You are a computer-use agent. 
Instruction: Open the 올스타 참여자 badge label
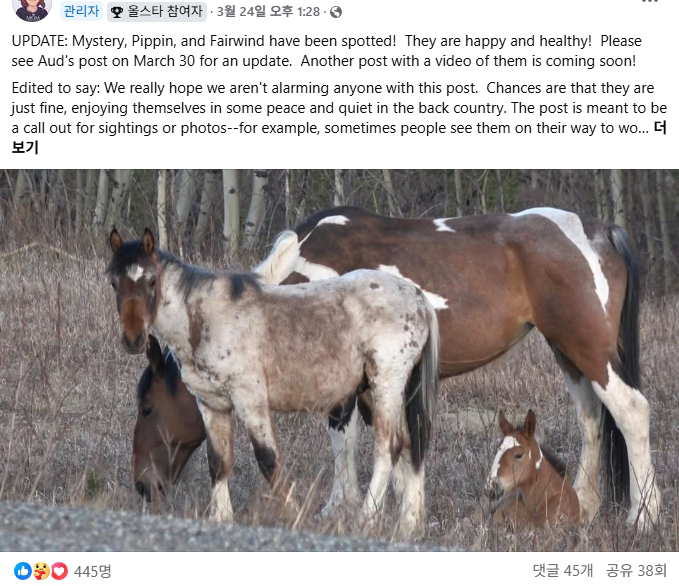(157, 11)
